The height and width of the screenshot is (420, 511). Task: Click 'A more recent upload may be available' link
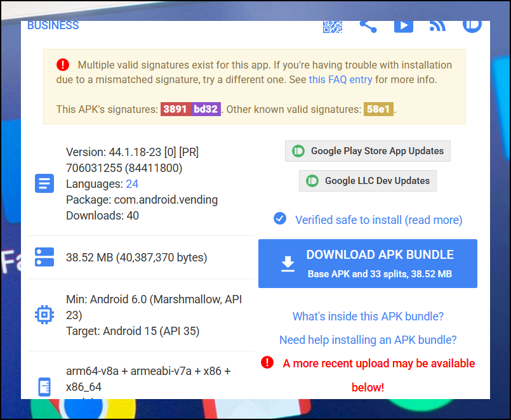click(379, 375)
